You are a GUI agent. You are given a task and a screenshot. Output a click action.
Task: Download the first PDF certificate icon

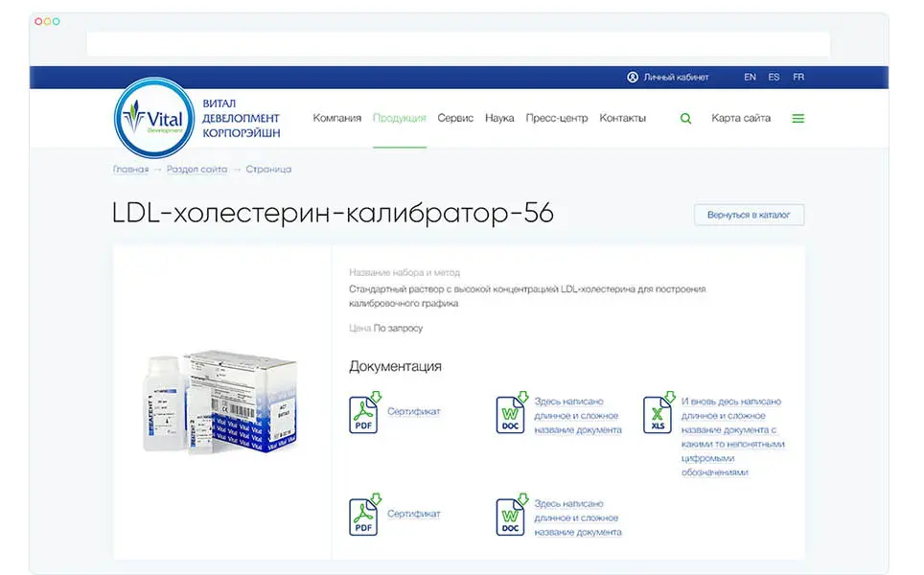click(x=364, y=413)
